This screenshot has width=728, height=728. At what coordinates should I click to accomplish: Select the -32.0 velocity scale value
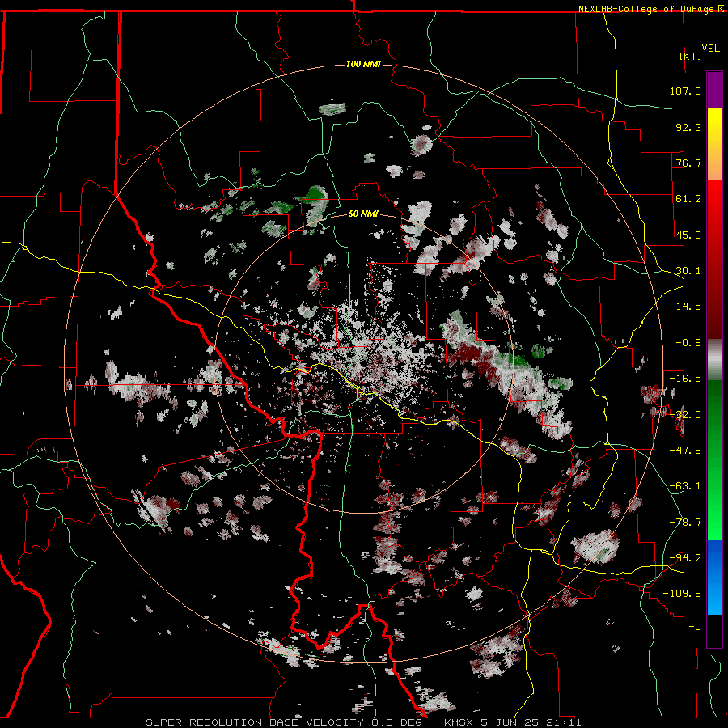[x=685, y=415]
